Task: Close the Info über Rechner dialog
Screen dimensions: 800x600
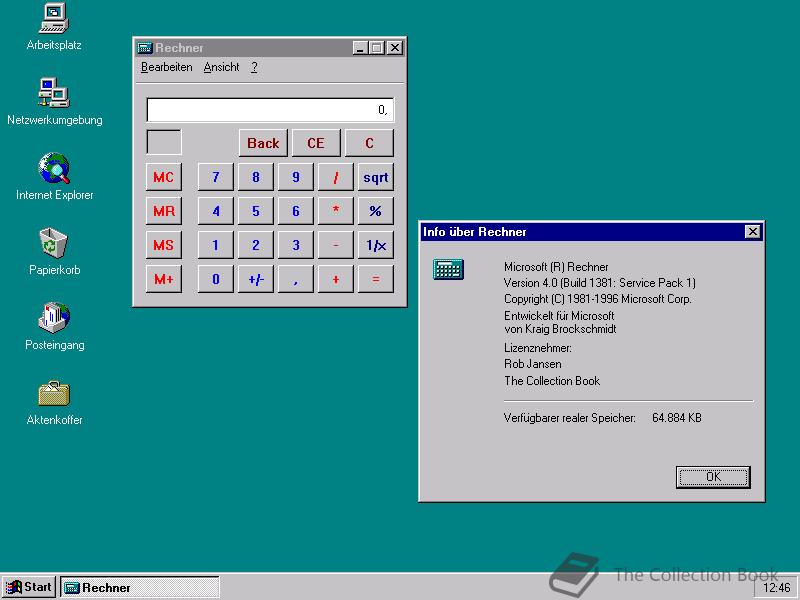Action: click(753, 232)
